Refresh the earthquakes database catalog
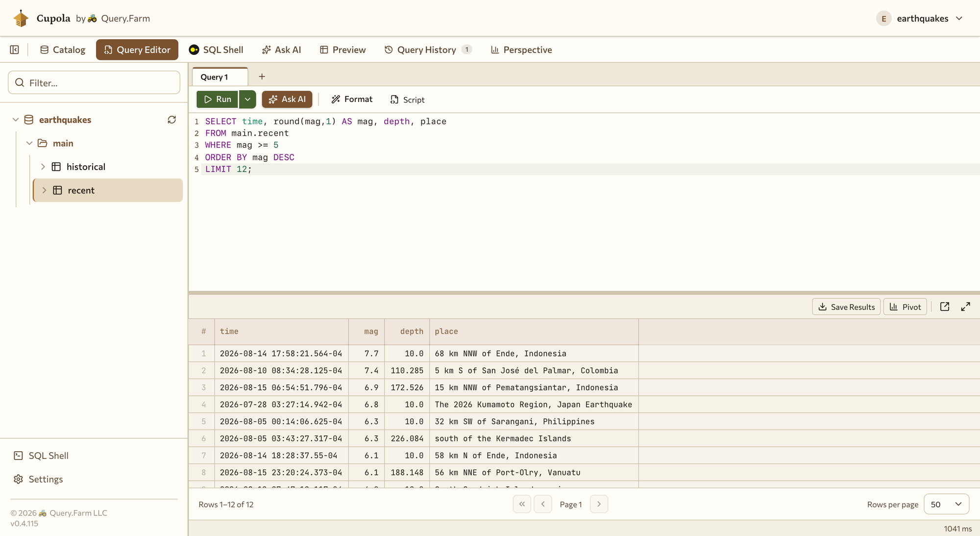980x536 pixels. click(172, 120)
